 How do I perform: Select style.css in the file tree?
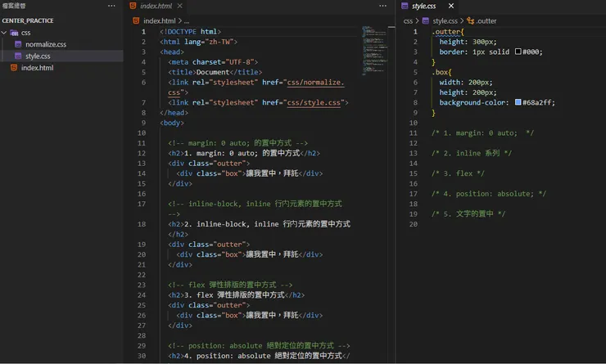coord(38,56)
